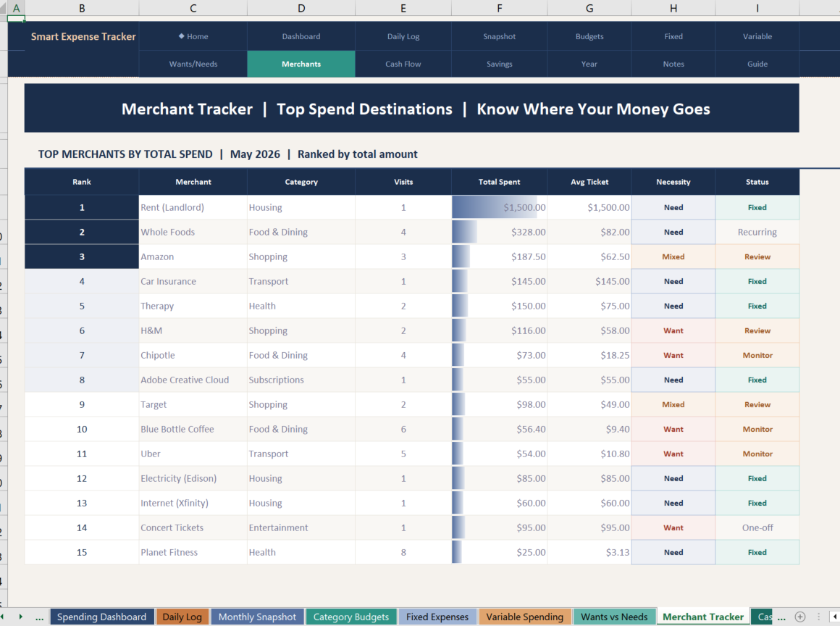Image resolution: width=840 pixels, height=626 pixels.
Task: Select the Adobe Creative Cloud merchant cell
Action: tap(193, 380)
